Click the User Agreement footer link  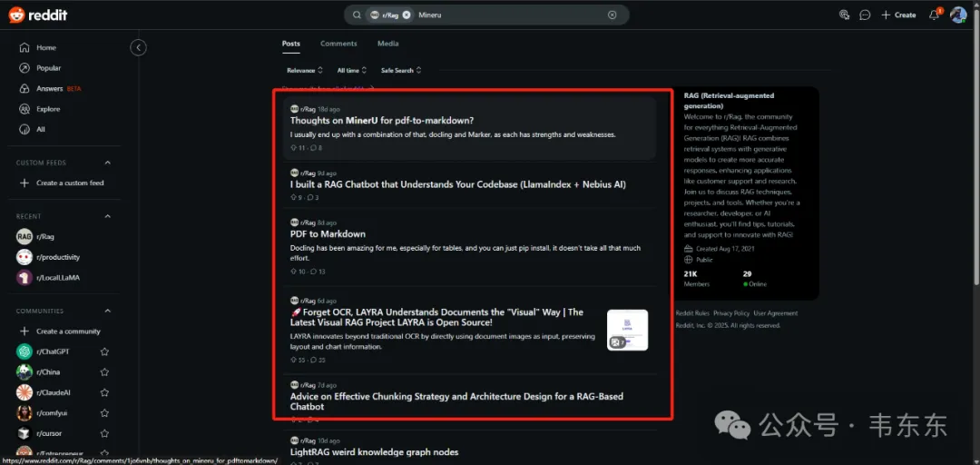pyautogui.click(x=776, y=313)
